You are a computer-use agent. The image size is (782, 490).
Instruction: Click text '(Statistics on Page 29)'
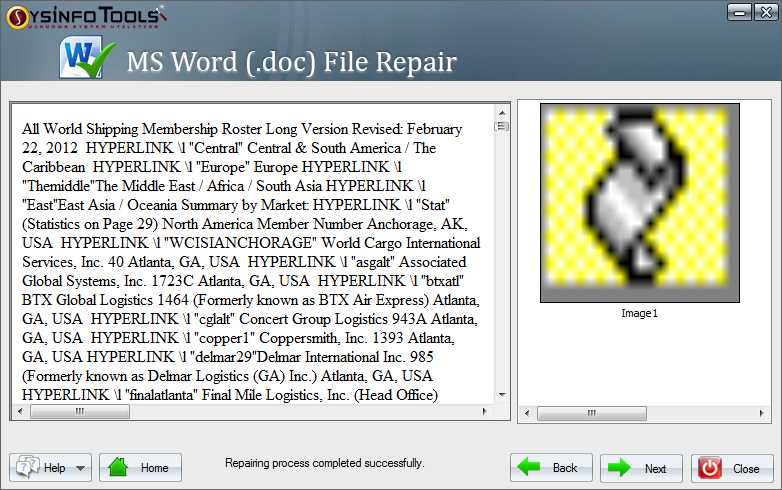coord(90,224)
